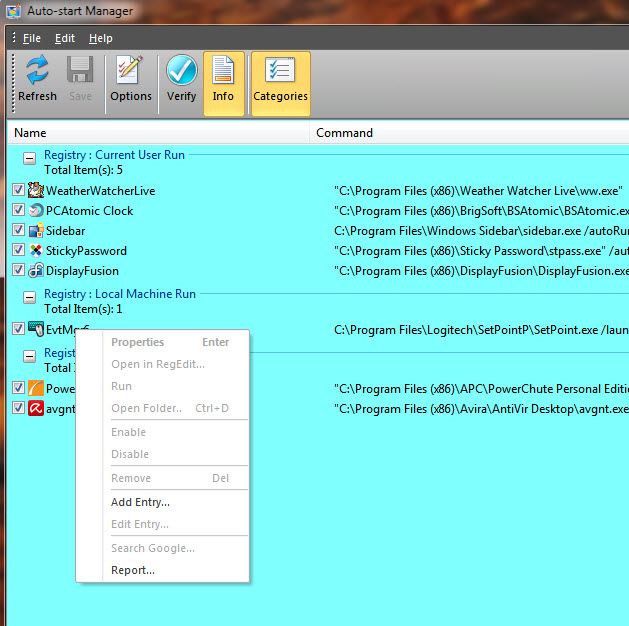Click Open Folder.. in the context menu
Viewport: 629px width, 626px height.
coord(162,408)
